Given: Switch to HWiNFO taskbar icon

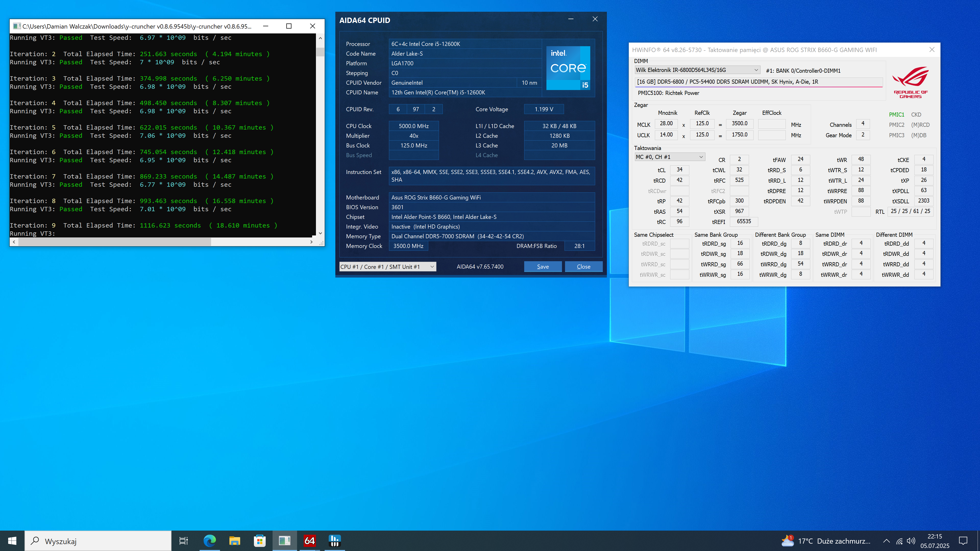Looking at the screenshot, I should click(334, 541).
